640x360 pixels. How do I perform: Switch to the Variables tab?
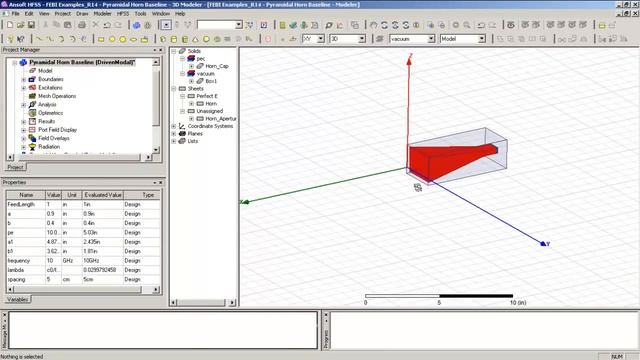point(18,300)
